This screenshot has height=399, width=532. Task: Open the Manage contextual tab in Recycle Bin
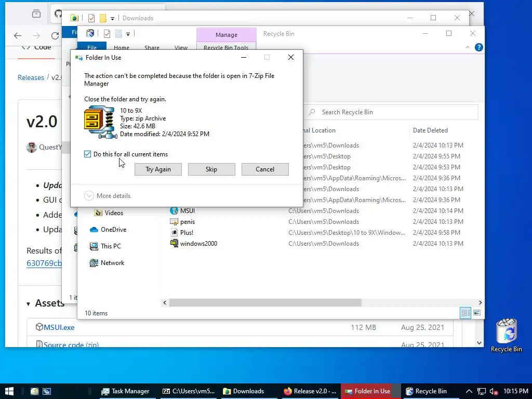227,35
